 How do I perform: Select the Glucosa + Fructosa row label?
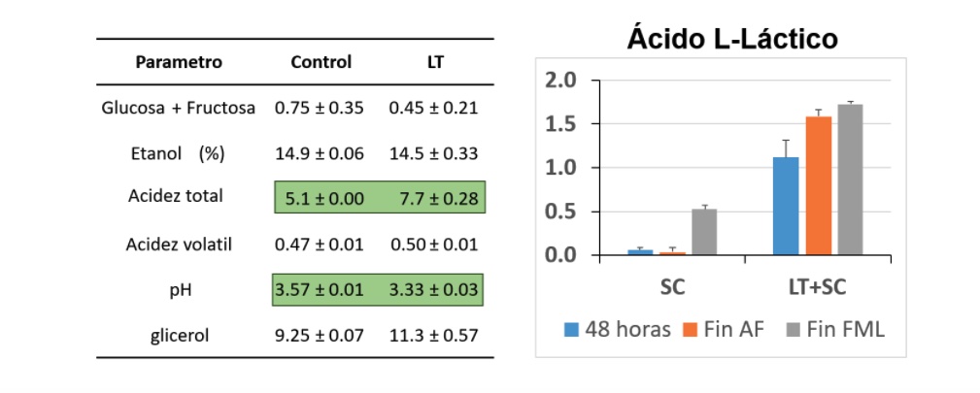point(178,108)
